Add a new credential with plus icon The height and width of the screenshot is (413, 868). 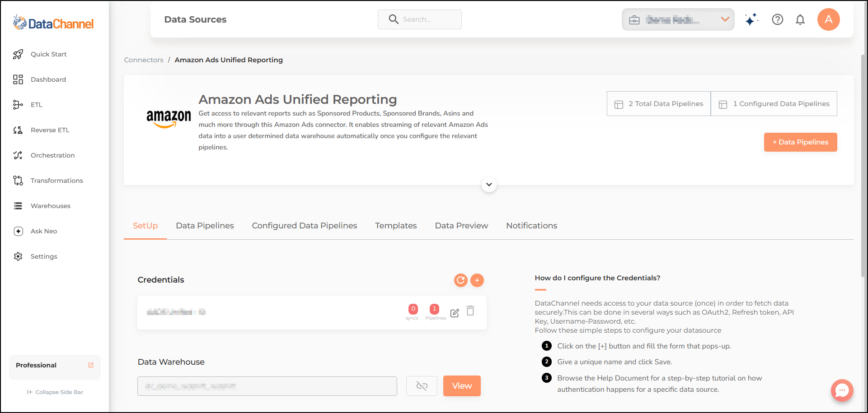[477, 280]
